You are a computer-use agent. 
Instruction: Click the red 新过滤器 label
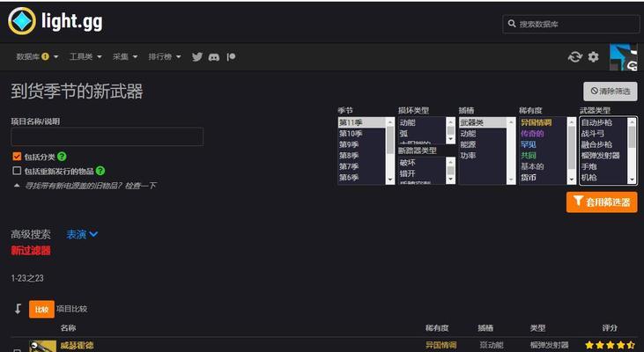point(31,251)
